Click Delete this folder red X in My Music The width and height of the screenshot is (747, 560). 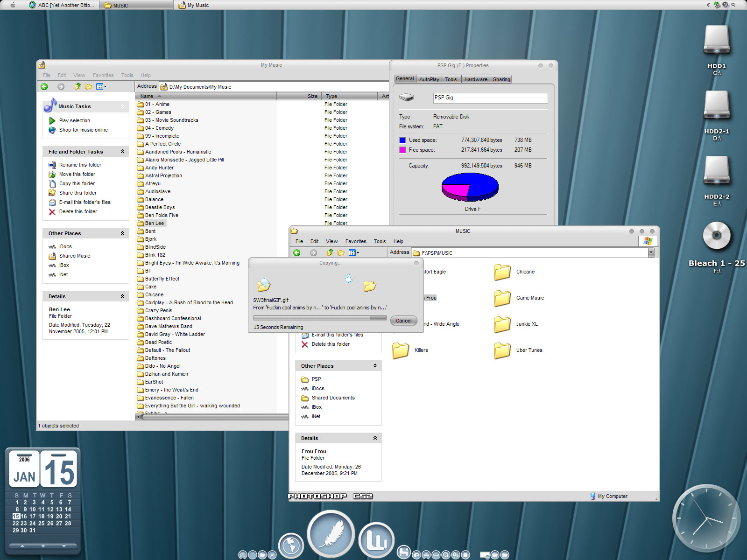[52, 212]
